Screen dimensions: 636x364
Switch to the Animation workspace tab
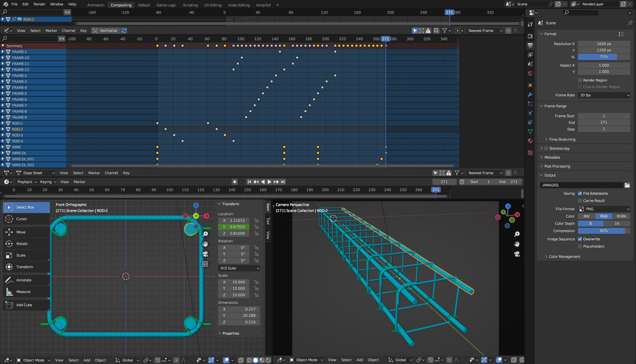(96, 5)
